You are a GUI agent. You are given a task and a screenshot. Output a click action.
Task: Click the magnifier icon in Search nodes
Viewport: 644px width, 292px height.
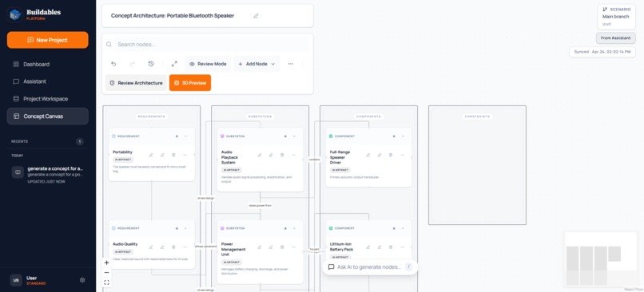pyautogui.click(x=109, y=45)
